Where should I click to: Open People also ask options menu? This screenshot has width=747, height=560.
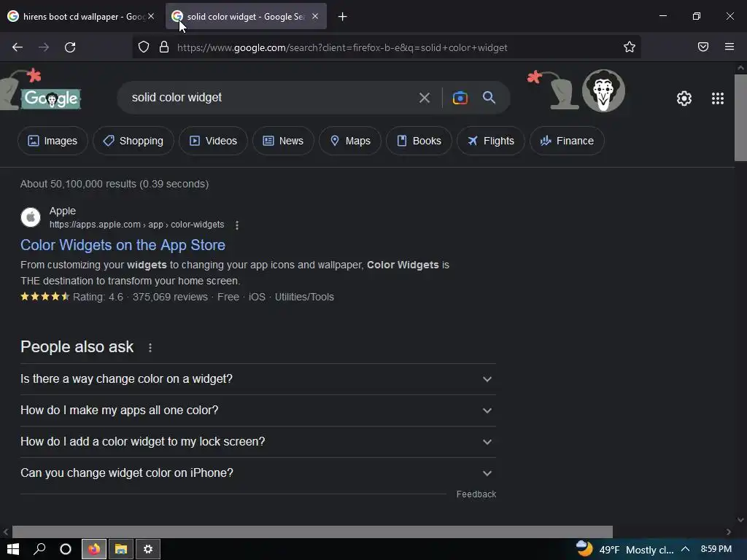tap(150, 348)
